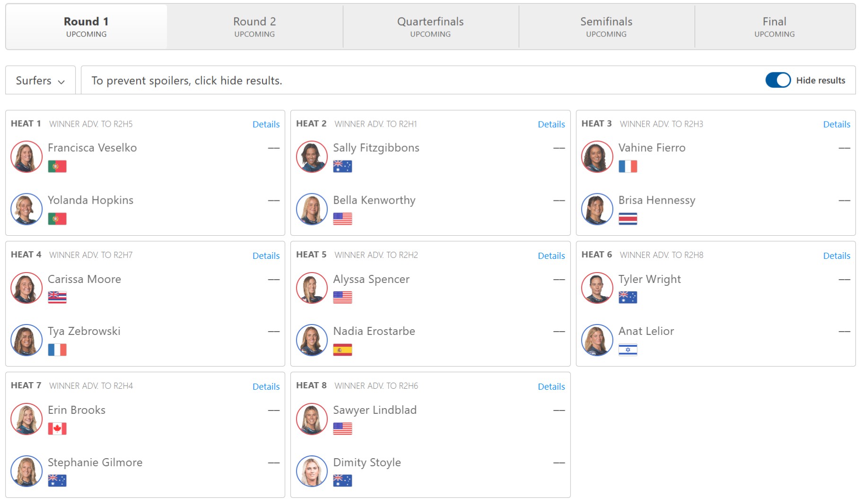
Task: Open the Surfers dropdown
Action: click(40, 80)
